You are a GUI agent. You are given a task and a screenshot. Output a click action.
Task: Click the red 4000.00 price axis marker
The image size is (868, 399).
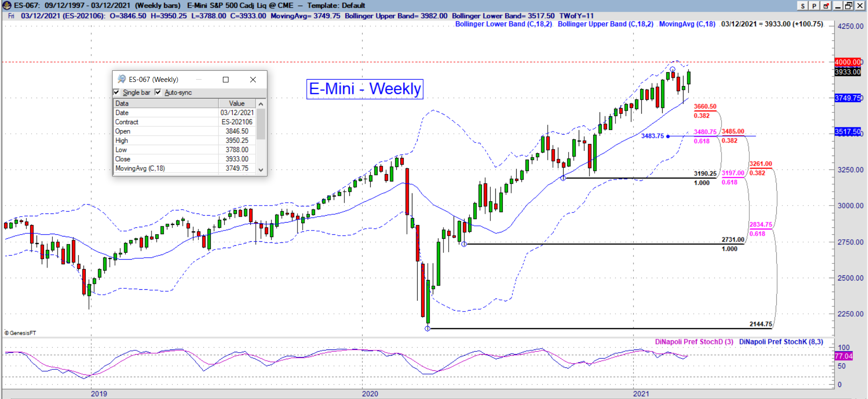(848, 62)
